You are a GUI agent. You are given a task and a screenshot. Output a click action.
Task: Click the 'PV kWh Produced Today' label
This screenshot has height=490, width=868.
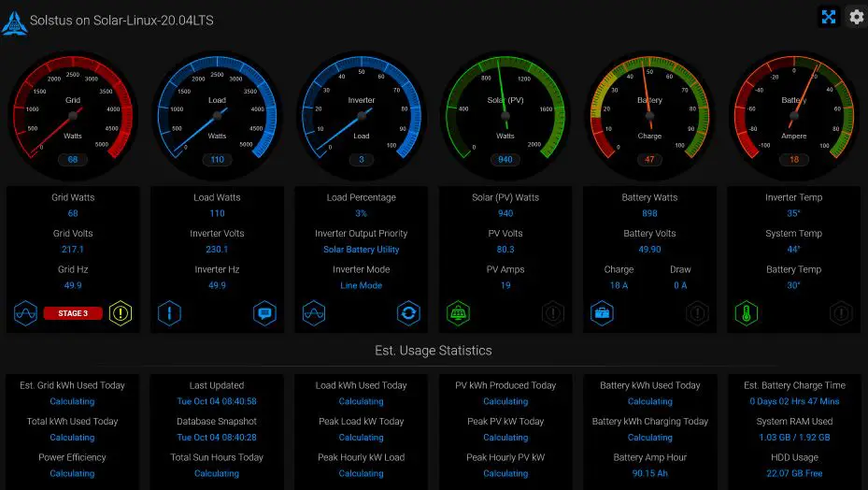point(505,385)
